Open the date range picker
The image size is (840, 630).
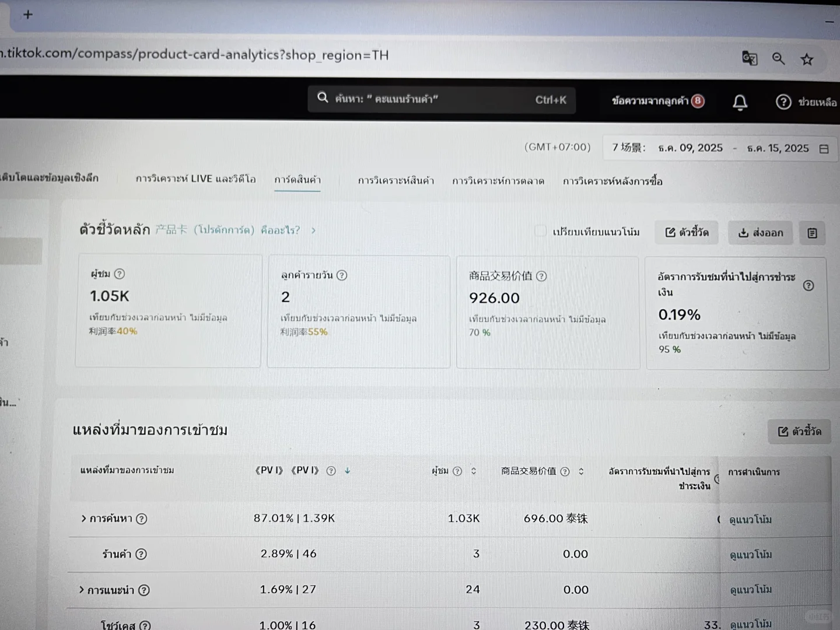point(720,148)
